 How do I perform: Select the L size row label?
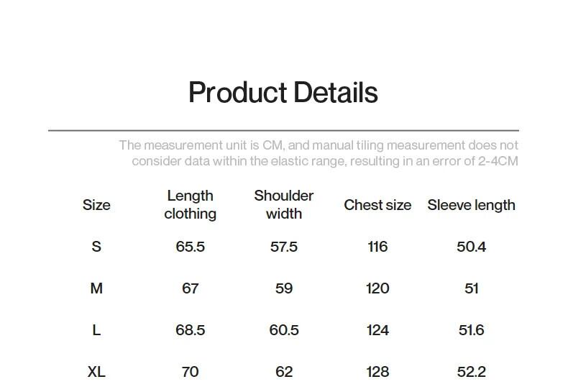coord(96,330)
